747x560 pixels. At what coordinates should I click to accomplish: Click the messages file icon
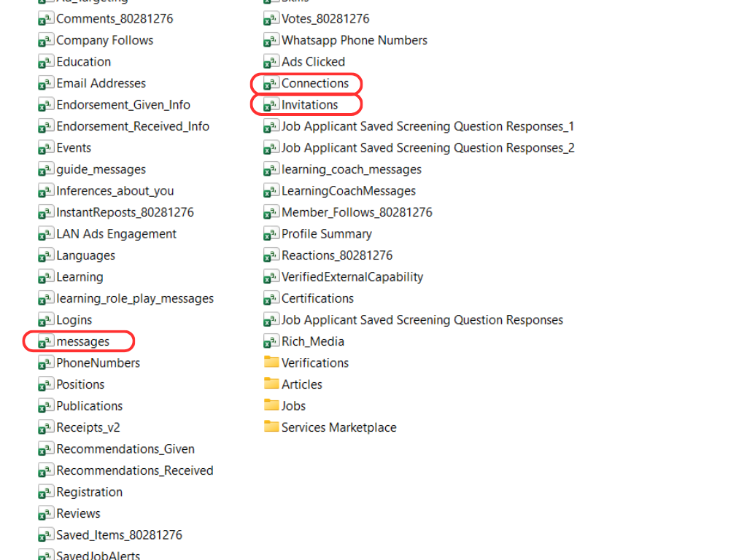pyautogui.click(x=46, y=341)
